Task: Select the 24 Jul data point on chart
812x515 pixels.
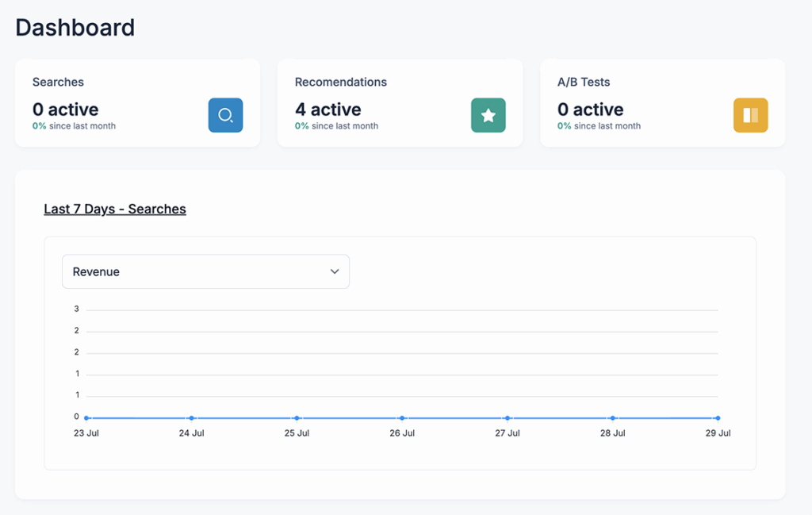Action: [191, 417]
